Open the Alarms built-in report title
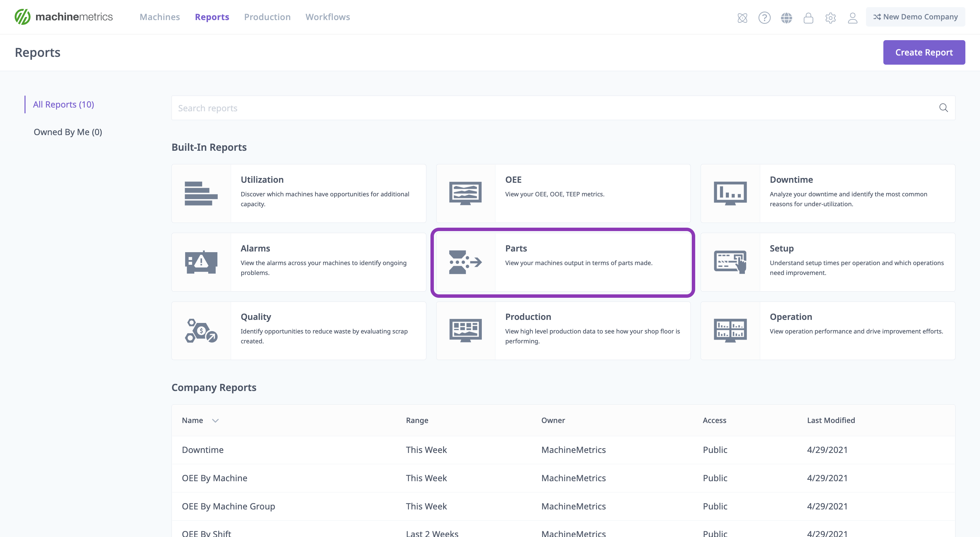 255,248
